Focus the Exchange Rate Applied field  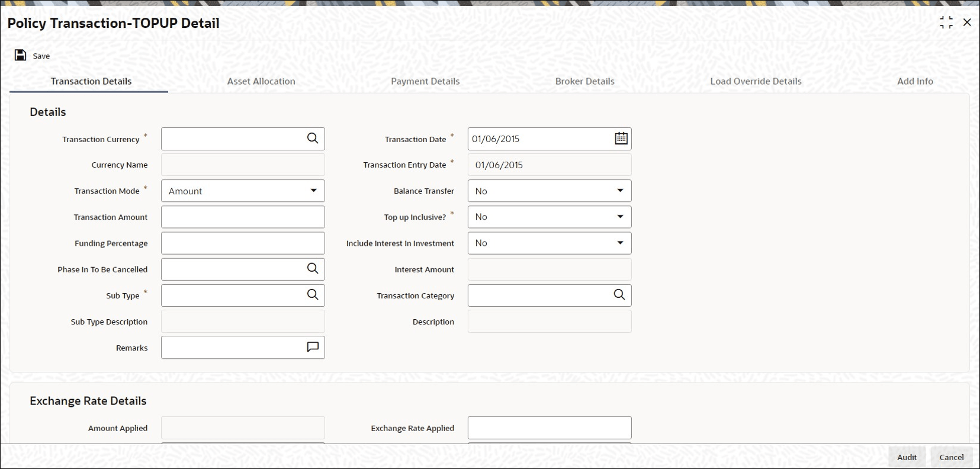[550, 428]
